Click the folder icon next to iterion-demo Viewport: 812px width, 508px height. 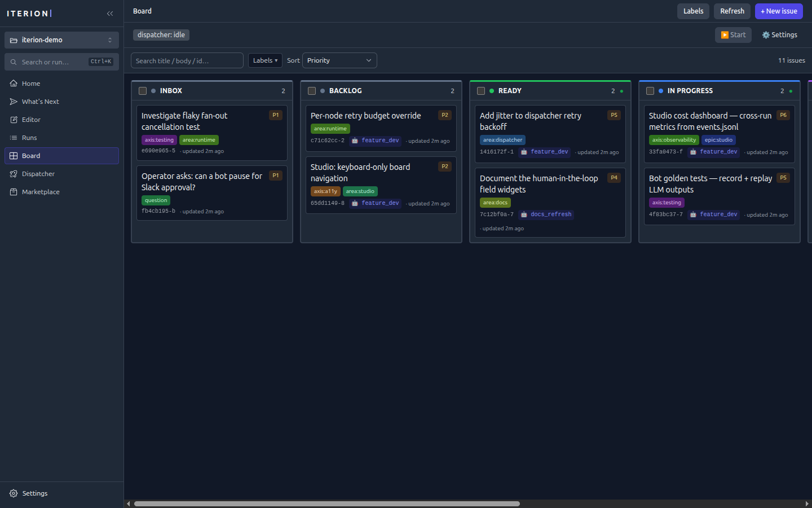pos(14,40)
